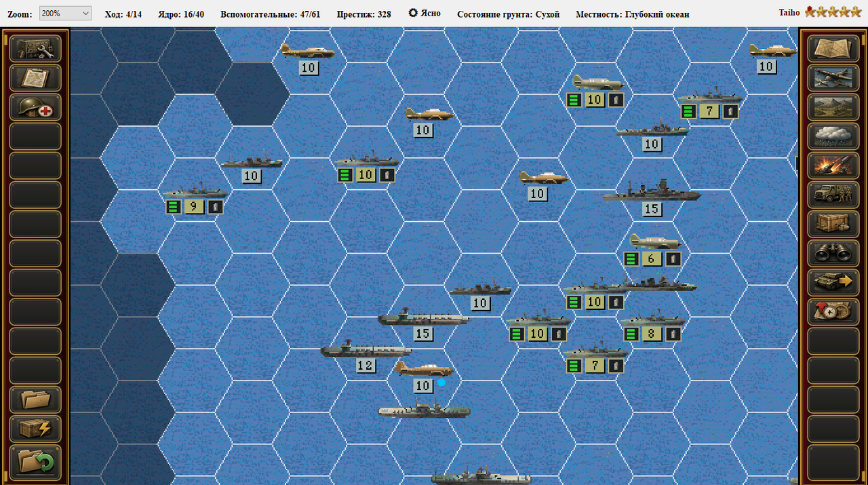This screenshot has height=485, width=868.
Task: Click the crate with lightning bolt button
Action: pos(35,429)
